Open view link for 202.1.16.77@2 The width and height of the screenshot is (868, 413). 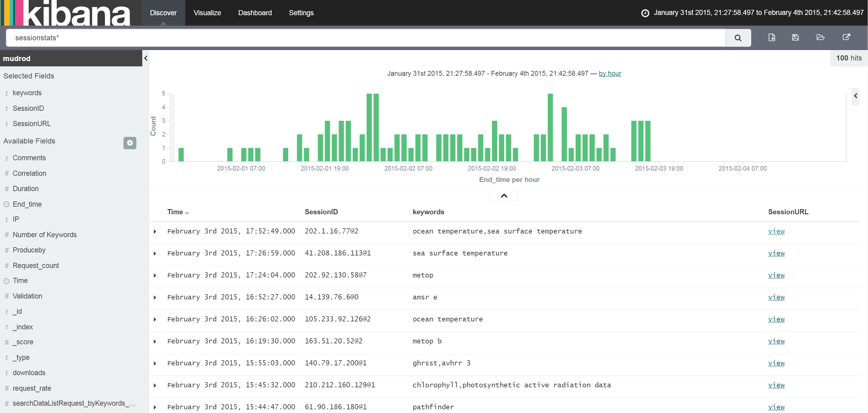point(776,231)
